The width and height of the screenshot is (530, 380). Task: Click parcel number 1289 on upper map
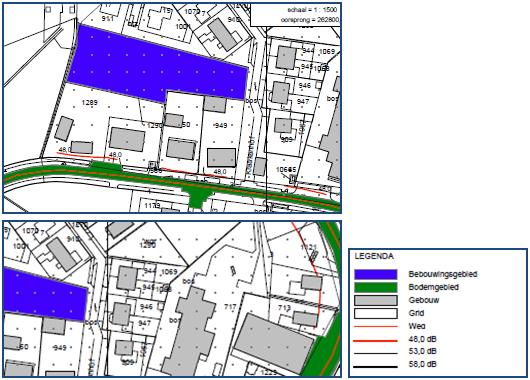[90, 102]
